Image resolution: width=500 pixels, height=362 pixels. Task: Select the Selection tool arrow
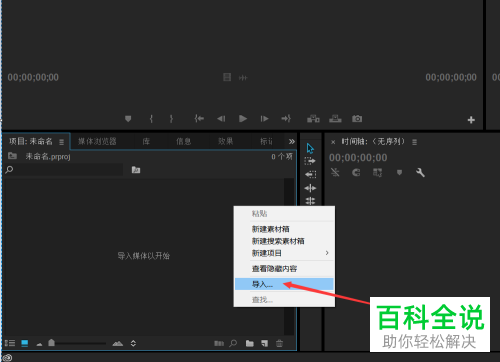310,148
